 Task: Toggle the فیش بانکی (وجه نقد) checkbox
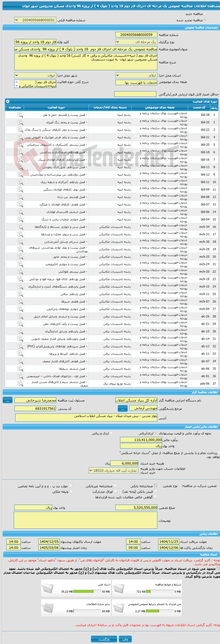(156, 491)
